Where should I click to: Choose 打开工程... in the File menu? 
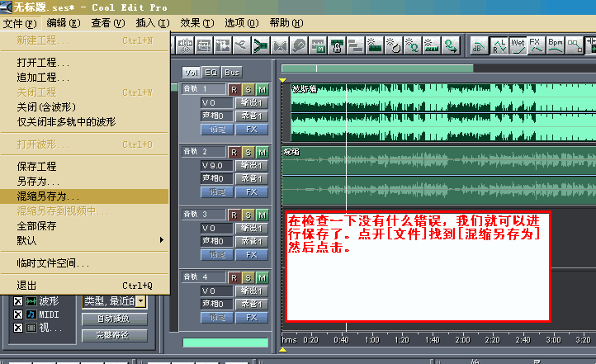[84, 62]
